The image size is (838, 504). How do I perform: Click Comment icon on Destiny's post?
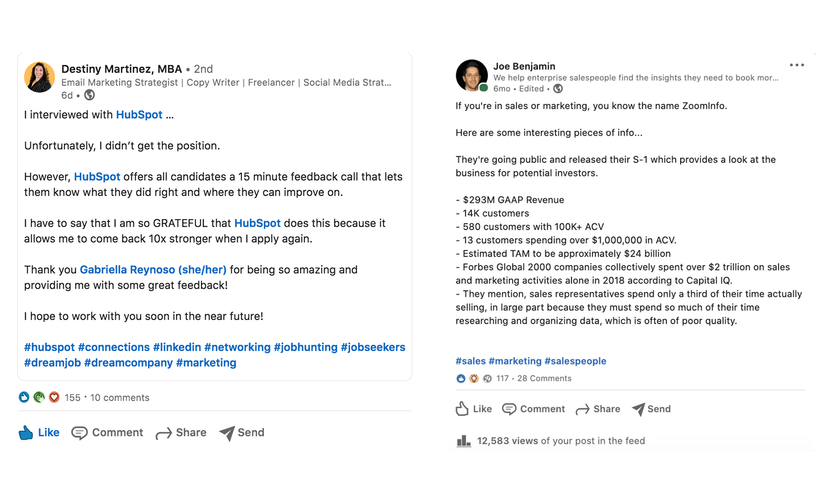[79, 433]
